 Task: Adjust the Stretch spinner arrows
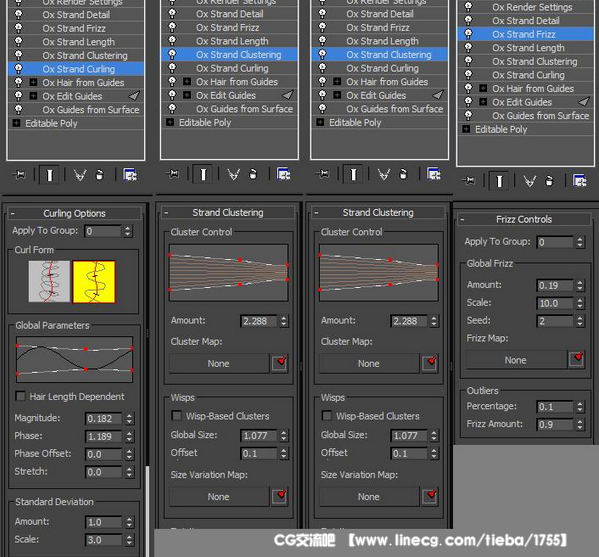coord(130,472)
